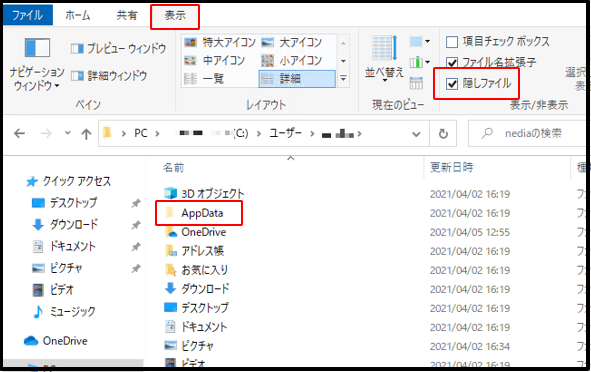Open ナビゲーション ウィンドウ dropdown

pyautogui.click(x=37, y=64)
